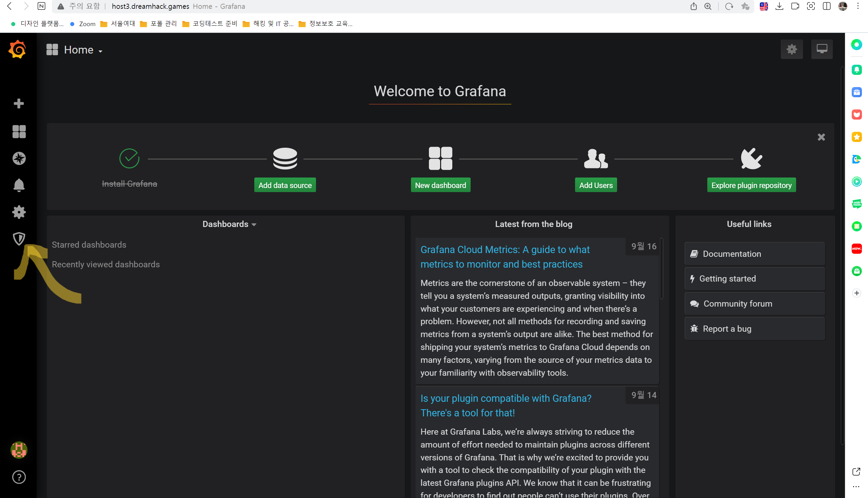Image resolution: width=868 pixels, height=498 pixels.
Task: Click the browser address bar URL
Action: pos(151,6)
